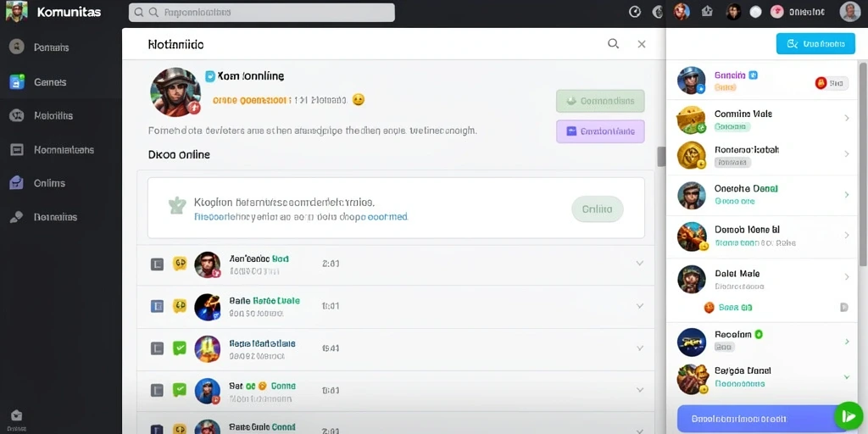This screenshot has width=868, height=434.
Task: Click the Games sidebar blue icon
Action: (17, 82)
